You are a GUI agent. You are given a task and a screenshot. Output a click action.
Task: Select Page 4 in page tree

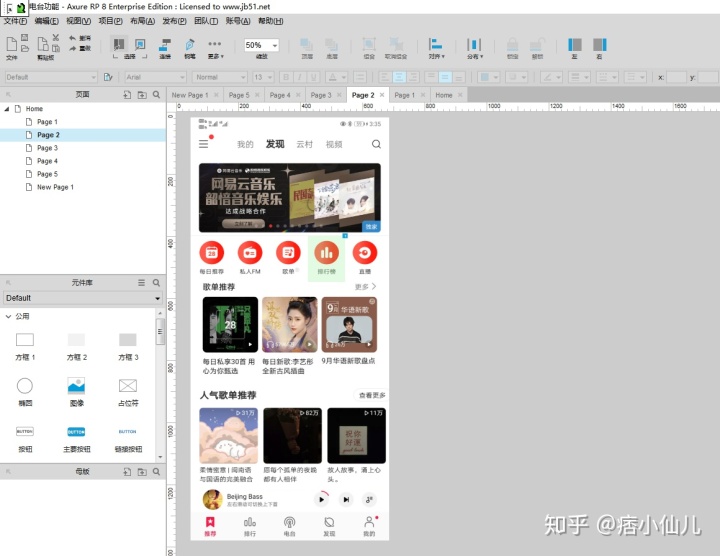tap(47, 161)
